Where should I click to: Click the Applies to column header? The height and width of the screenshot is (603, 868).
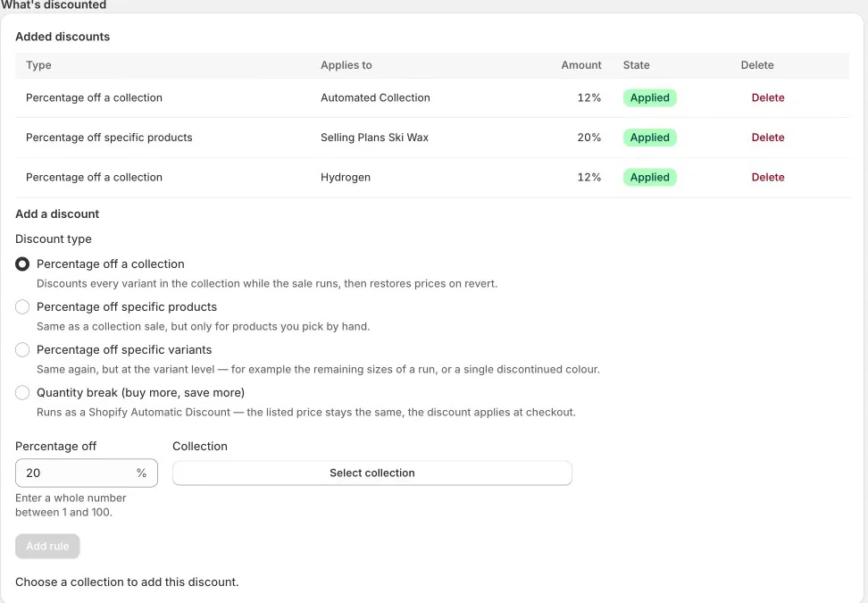346,65
